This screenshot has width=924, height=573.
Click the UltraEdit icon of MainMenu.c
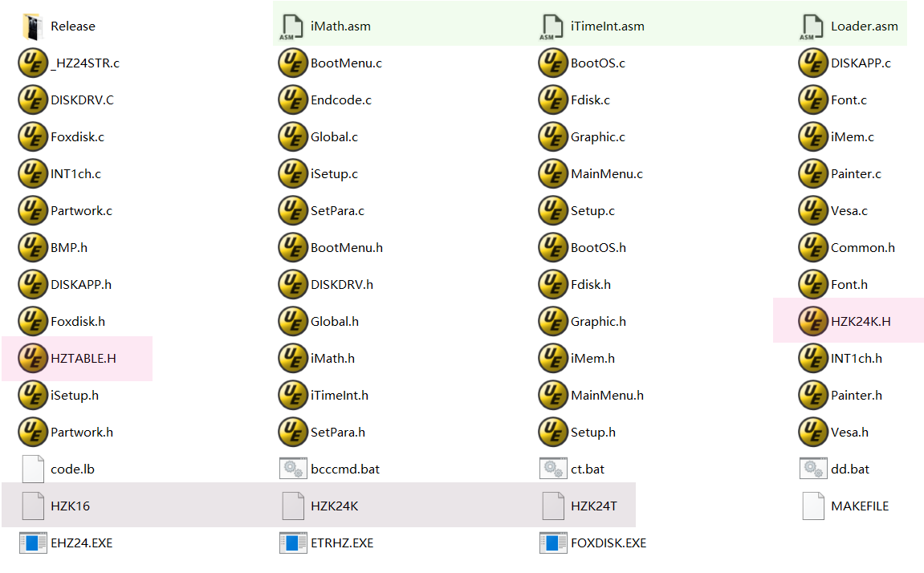(553, 173)
